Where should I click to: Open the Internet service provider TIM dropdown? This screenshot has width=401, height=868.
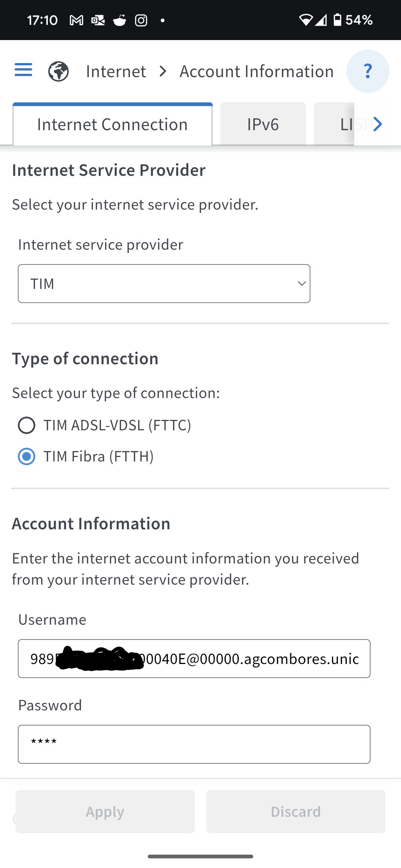(164, 284)
